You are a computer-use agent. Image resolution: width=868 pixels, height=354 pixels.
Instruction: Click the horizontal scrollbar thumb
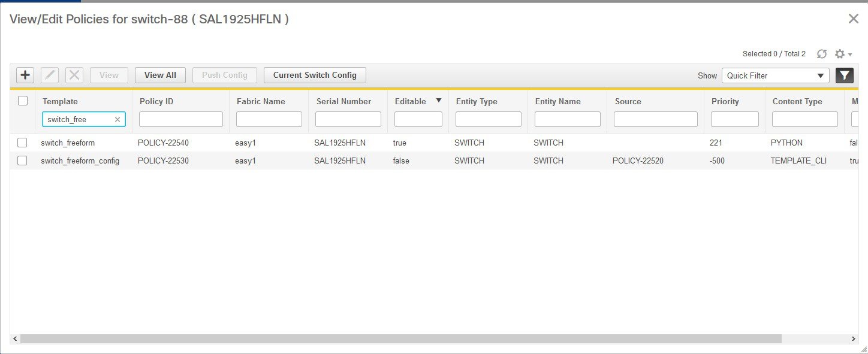pos(401,339)
